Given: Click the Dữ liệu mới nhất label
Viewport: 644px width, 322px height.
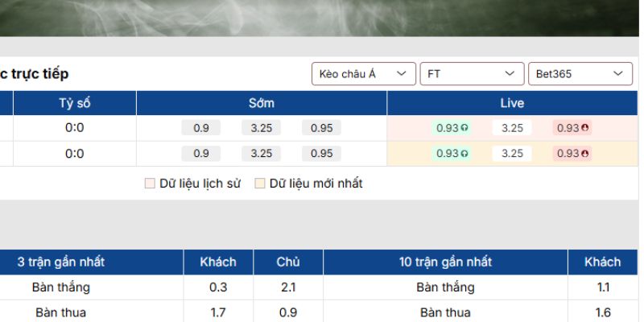Looking at the screenshot, I should coord(316,184).
